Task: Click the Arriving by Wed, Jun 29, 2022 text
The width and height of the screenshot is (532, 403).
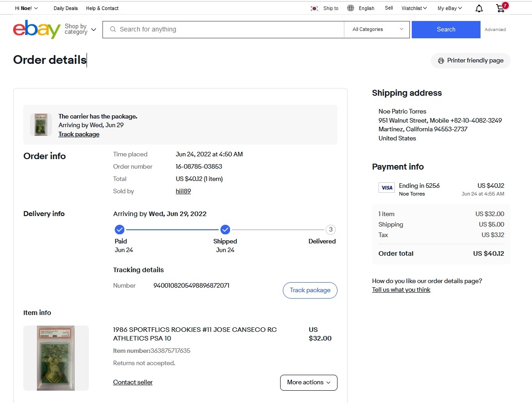Action: coord(160,214)
